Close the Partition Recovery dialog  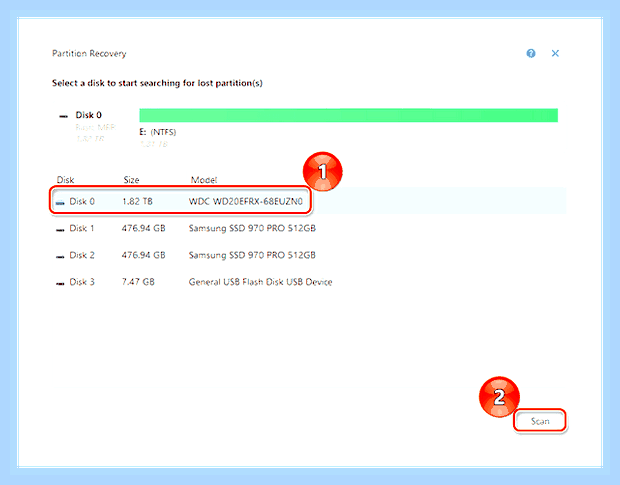point(555,53)
